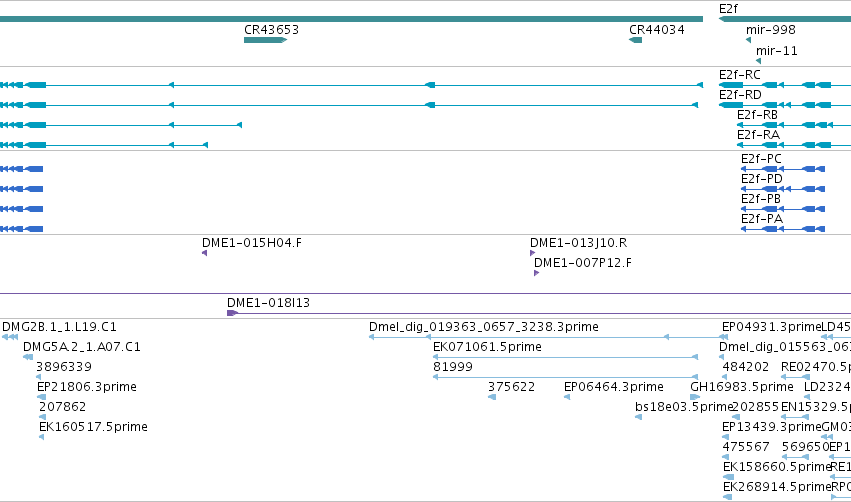Select the 375622 feature label
The image size is (851, 502).
coord(511,387)
